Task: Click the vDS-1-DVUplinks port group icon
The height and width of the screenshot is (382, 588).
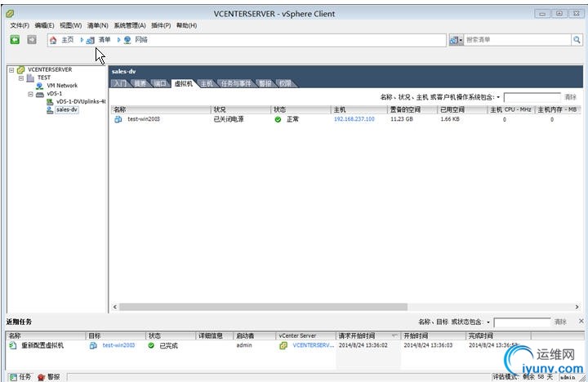Action: click(x=50, y=101)
